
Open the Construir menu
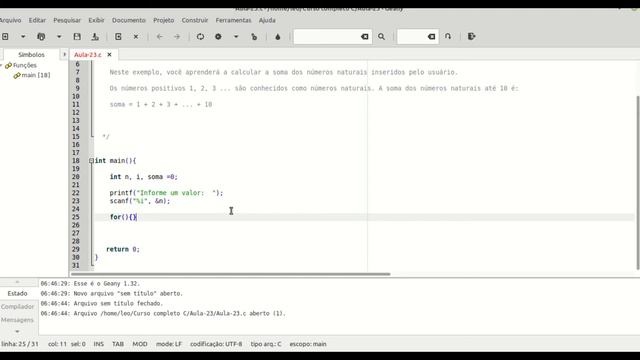pos(195,20)
